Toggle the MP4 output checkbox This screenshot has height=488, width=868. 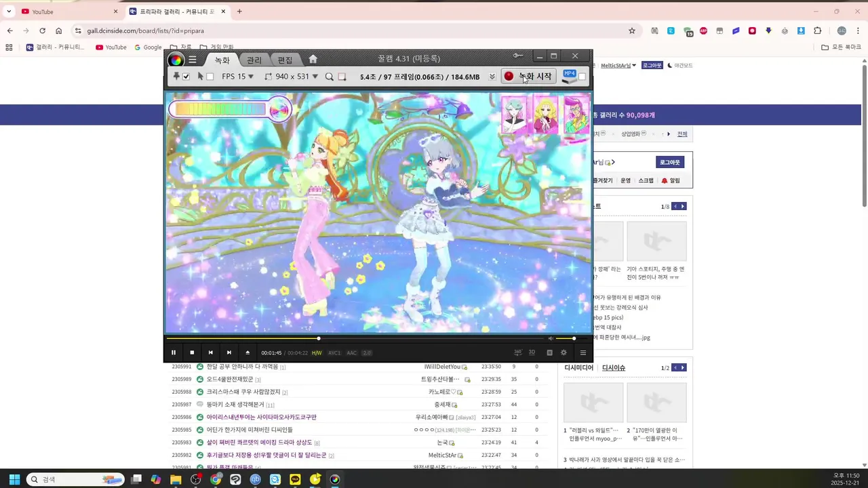(582, 77)
